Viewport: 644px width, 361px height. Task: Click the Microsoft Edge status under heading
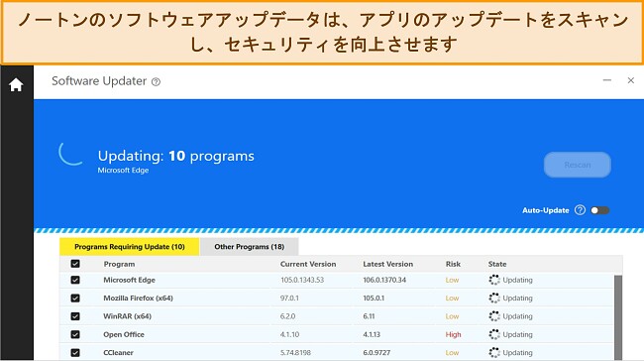pos(123,171)
